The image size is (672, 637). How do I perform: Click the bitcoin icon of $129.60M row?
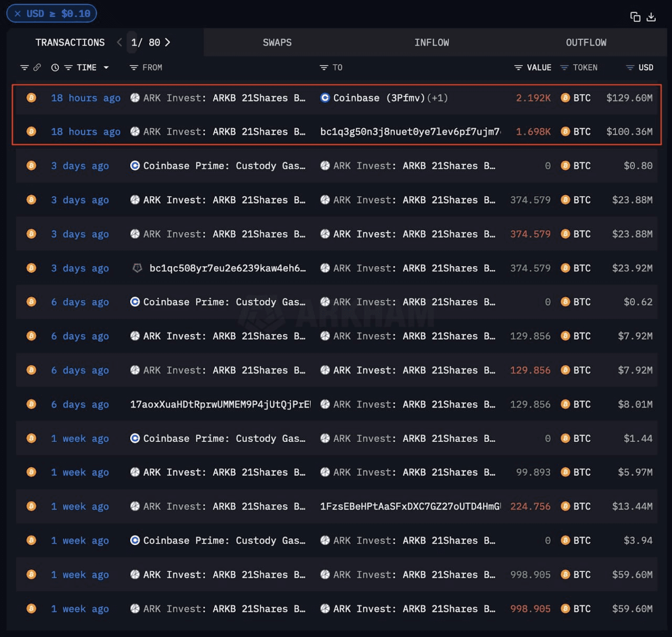point(31,98)
